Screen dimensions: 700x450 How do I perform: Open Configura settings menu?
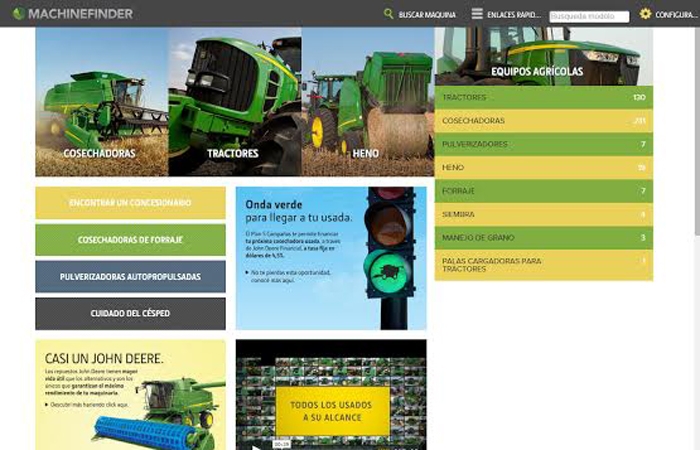676,15
